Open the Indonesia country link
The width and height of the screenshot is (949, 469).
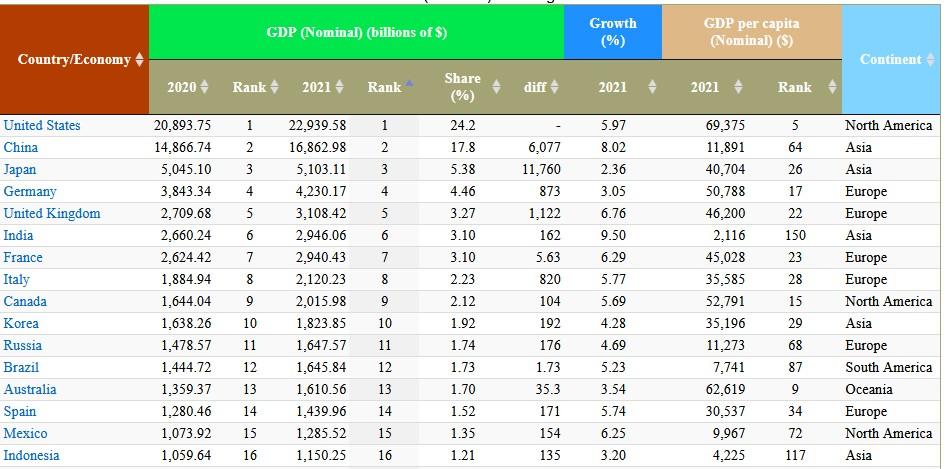(31, 455)
